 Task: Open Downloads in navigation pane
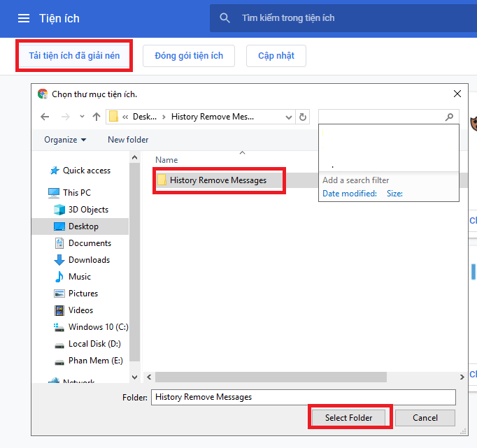(89, 260)
